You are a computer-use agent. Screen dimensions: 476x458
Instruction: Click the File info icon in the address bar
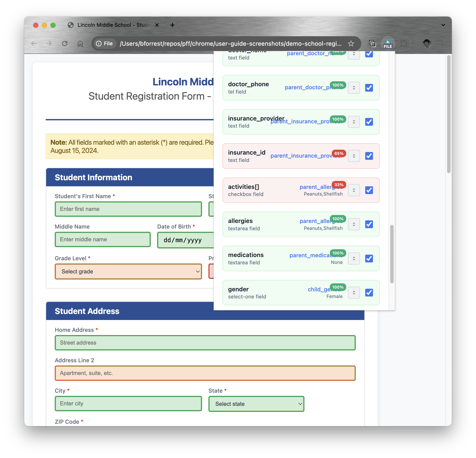[99, 44]
